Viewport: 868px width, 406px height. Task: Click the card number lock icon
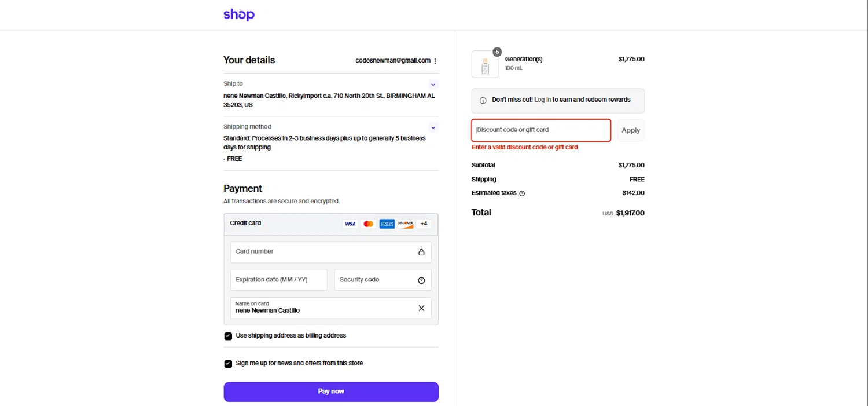(x=421, y=252)
